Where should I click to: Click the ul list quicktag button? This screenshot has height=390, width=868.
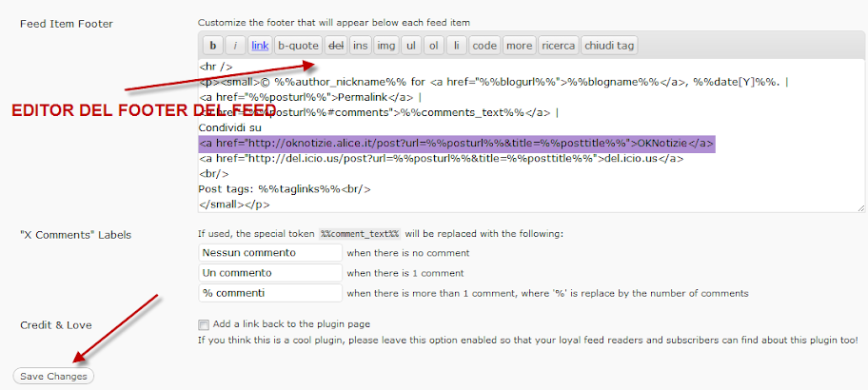point(411,46)
